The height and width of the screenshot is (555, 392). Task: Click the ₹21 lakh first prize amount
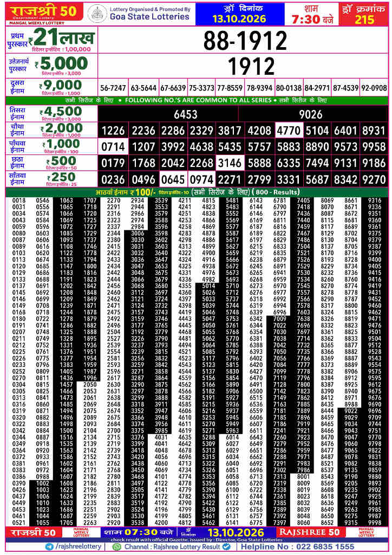click(x=62, y=37)
